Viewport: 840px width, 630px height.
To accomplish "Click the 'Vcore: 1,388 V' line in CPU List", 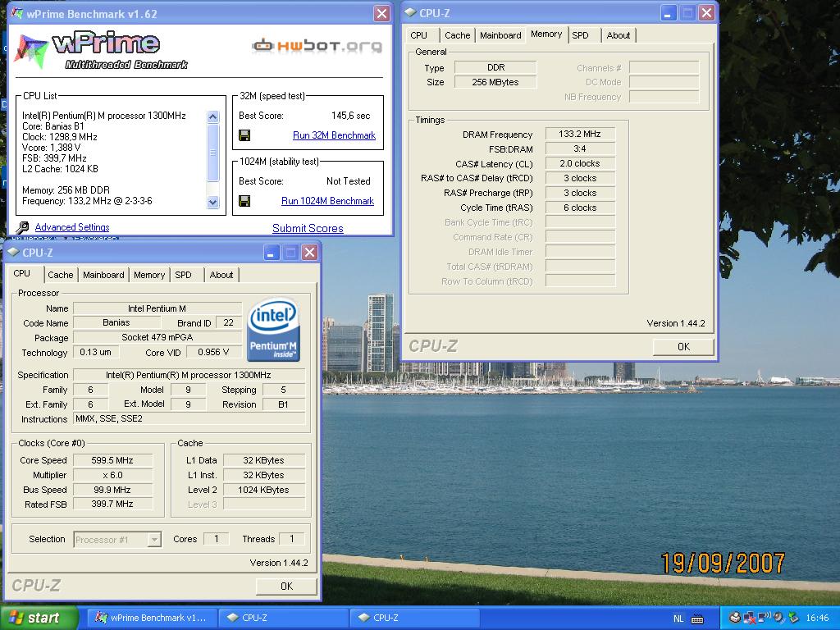I will (x=52, y=148).
